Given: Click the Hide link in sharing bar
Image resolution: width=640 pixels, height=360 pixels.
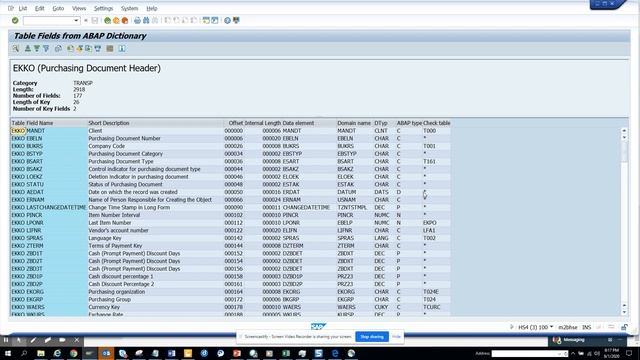Looking at the screenshot, I should [x=396, y=337].
